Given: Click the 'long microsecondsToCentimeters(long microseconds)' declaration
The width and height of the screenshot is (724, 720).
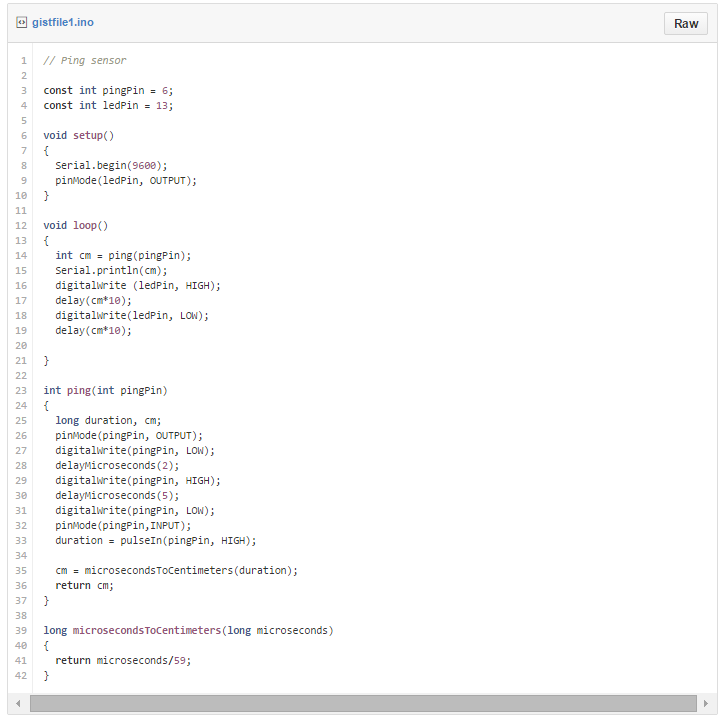Looking at the screenshot, I should [188, 630].
